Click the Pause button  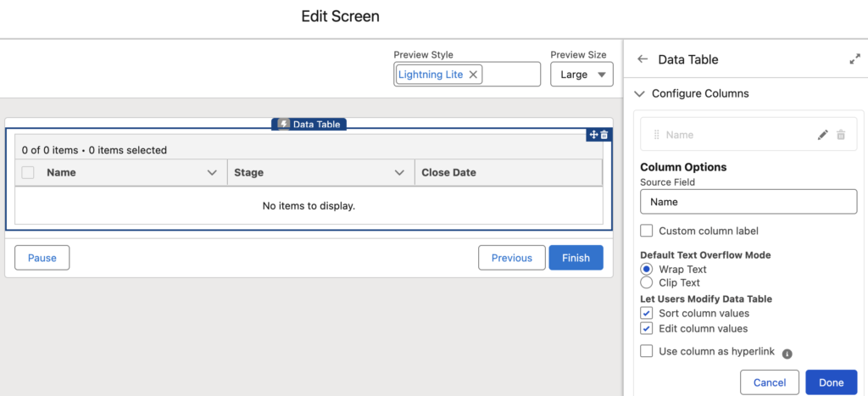[42, 258]
